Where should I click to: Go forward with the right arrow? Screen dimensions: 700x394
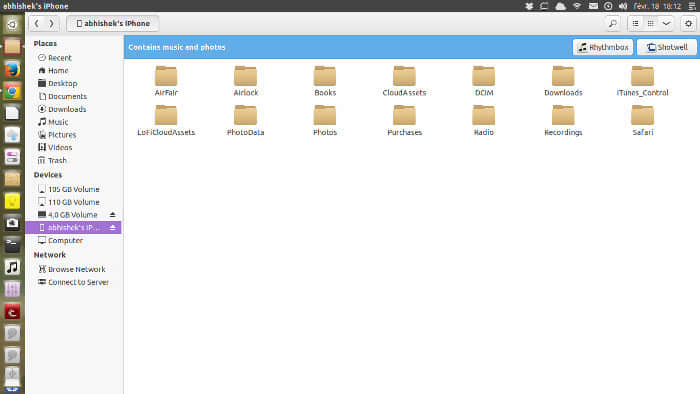(52, 23)
